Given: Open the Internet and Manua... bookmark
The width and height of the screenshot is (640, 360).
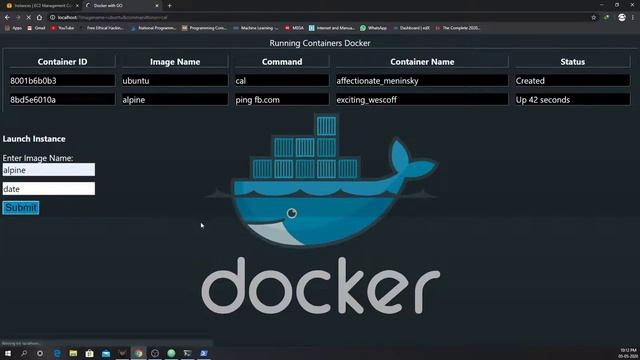Looking at the screenshot, I should (331, 28).
